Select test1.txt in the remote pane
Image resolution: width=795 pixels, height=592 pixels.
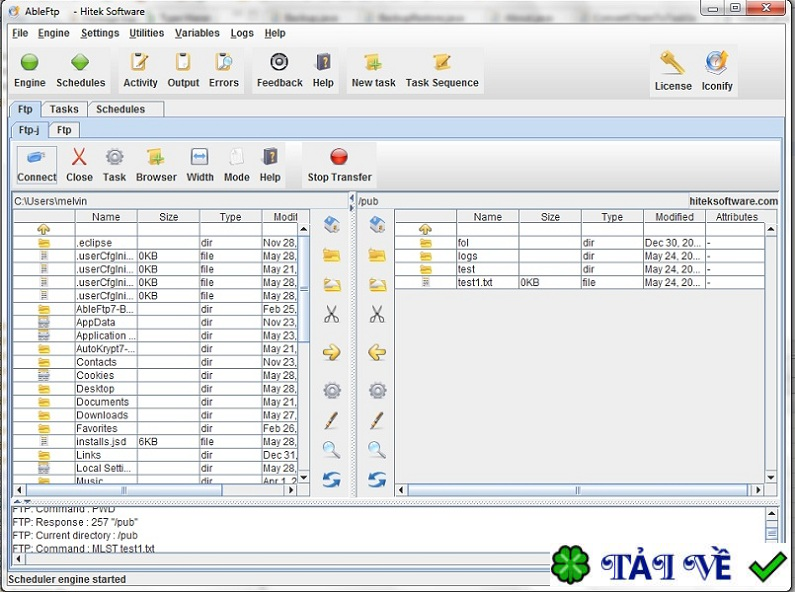point(477,283)
